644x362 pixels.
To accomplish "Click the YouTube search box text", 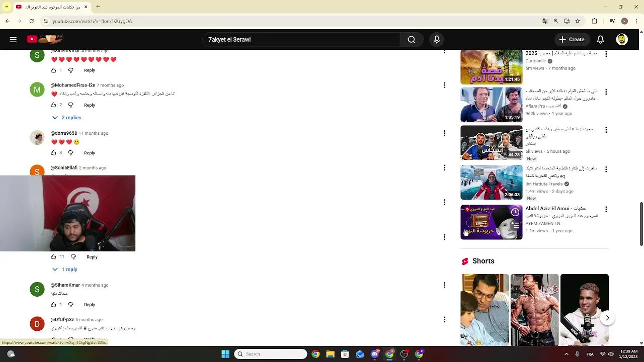I will point(229,40).
